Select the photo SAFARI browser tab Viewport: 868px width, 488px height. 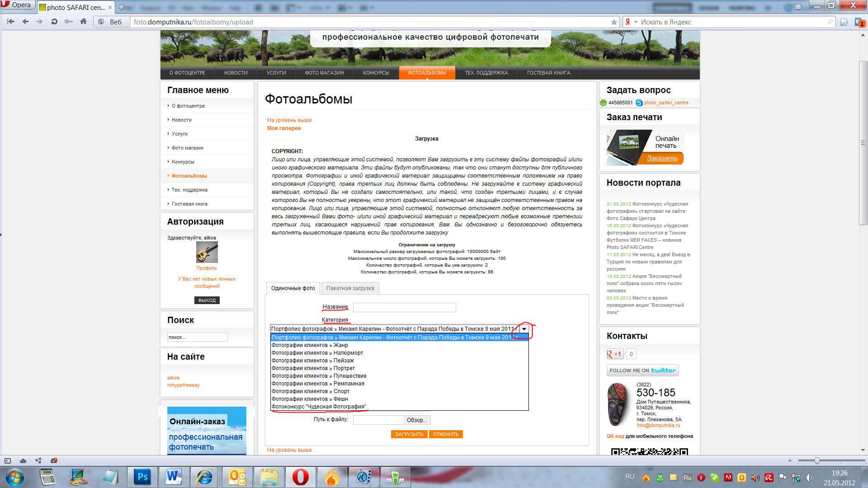[75, 7]
